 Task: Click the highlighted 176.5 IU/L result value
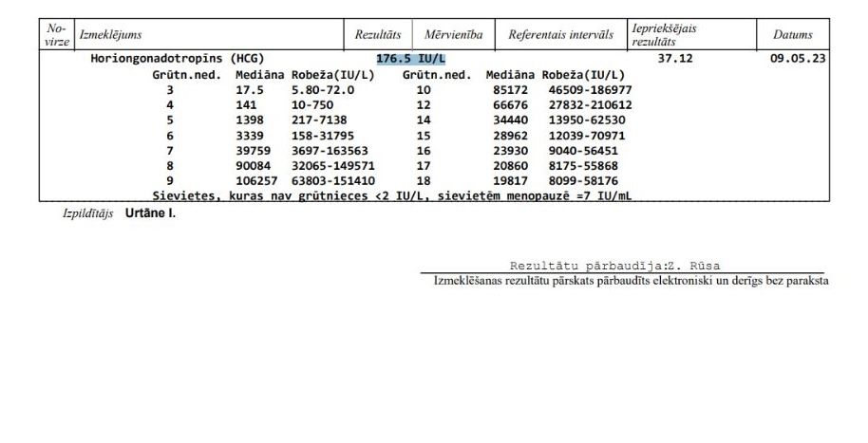click(x=410, y=59)
